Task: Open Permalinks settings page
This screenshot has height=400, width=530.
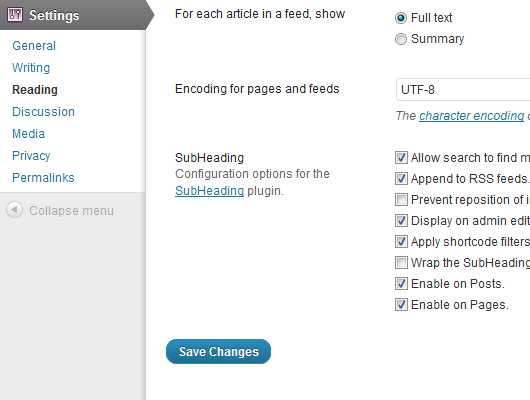Action: tap(43, 178)
